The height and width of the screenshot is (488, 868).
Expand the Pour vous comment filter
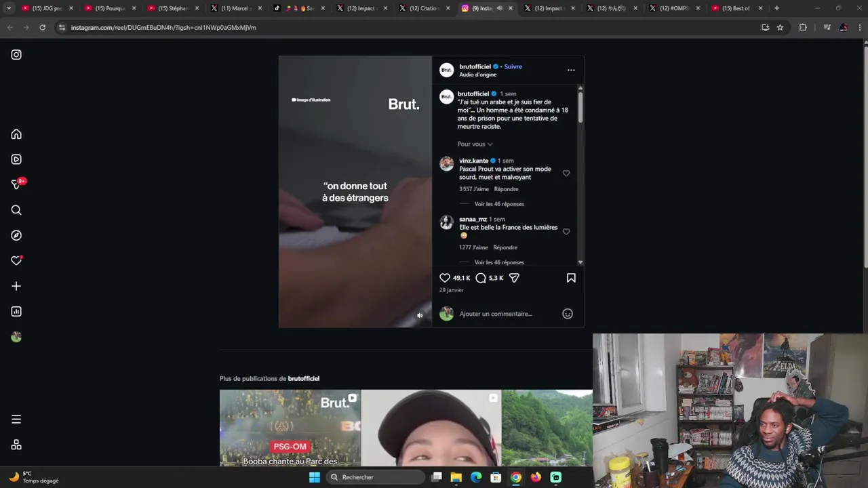click(x=475, y=144)
